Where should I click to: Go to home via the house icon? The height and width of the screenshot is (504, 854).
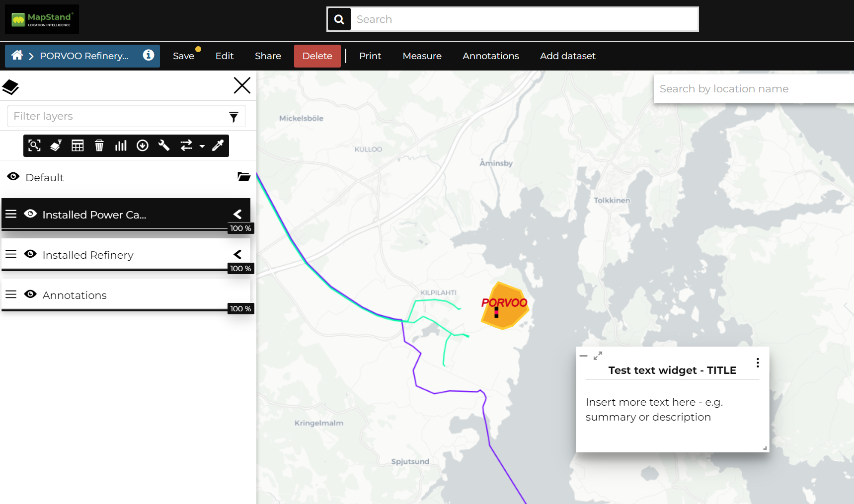click(x=17, y=55)
